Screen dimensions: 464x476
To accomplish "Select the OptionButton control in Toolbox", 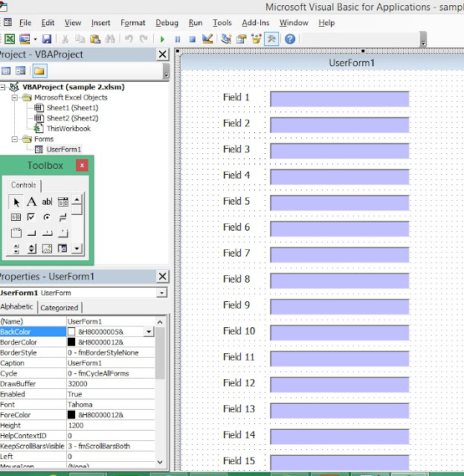I will (x=47, y=217).
